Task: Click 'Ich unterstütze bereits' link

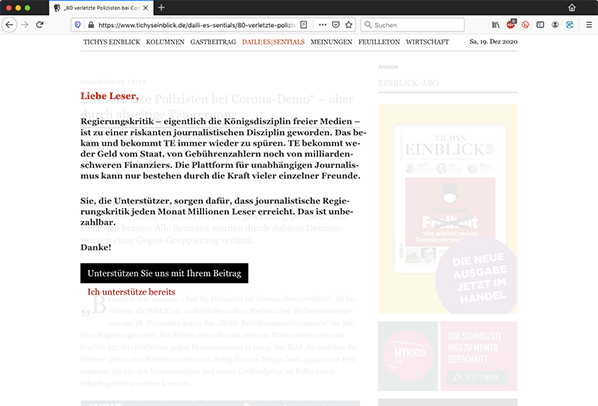Action: [131, 292]
